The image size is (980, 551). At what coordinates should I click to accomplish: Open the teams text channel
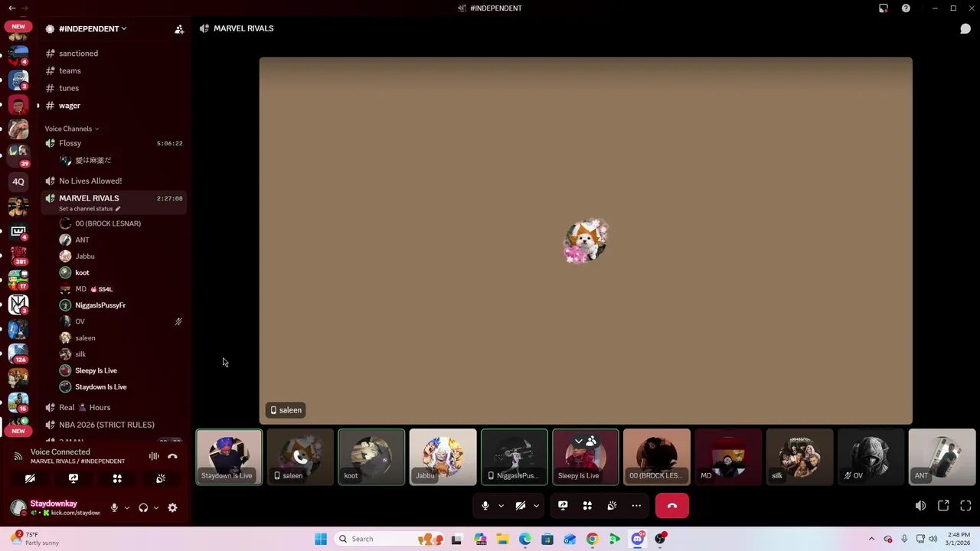(115, 70)
